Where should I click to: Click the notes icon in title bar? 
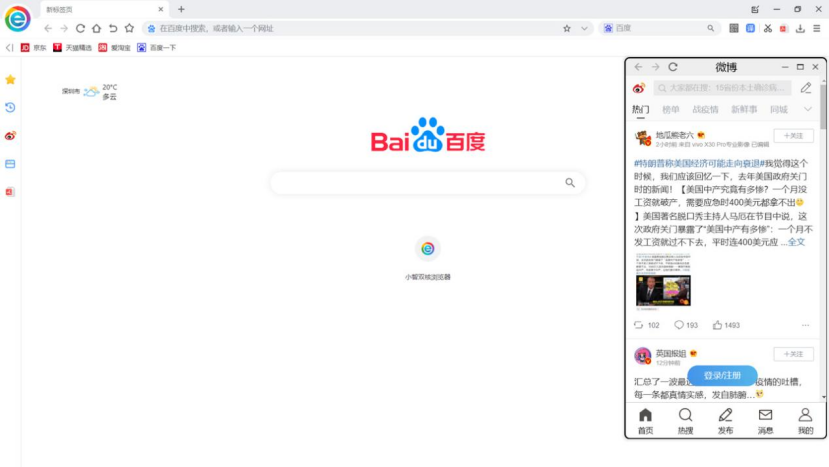755,10
